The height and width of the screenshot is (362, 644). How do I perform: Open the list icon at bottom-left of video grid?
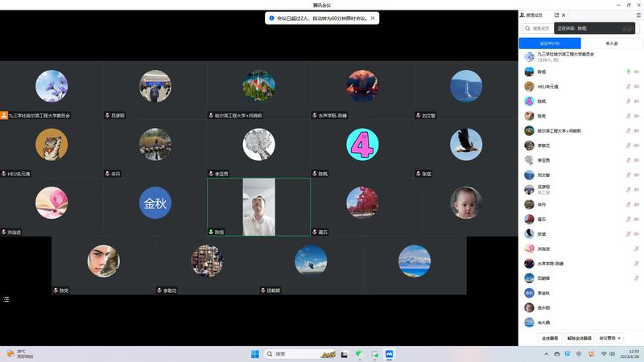[6, 299]
